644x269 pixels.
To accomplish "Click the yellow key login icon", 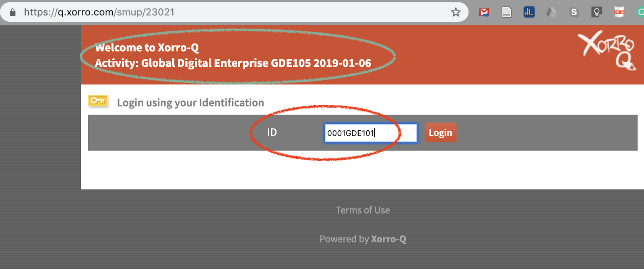I will pyautogui.click(x=98, y=101).
